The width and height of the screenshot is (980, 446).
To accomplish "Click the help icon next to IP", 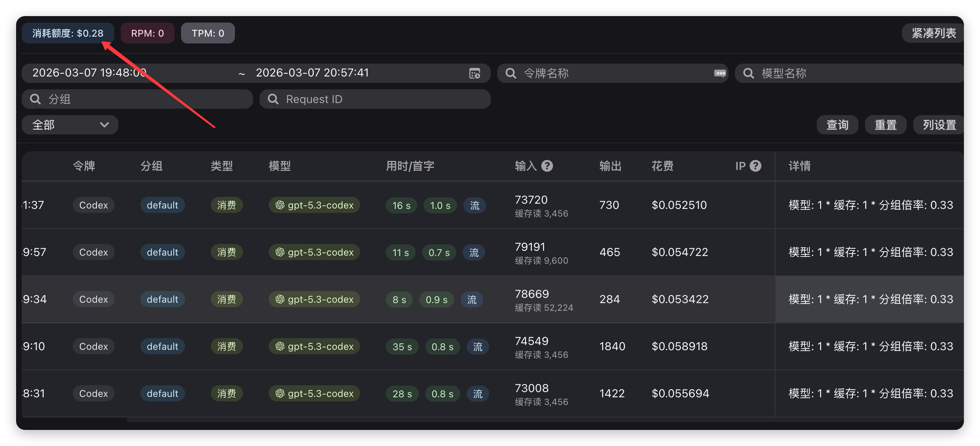I will [x=756, y=166].
